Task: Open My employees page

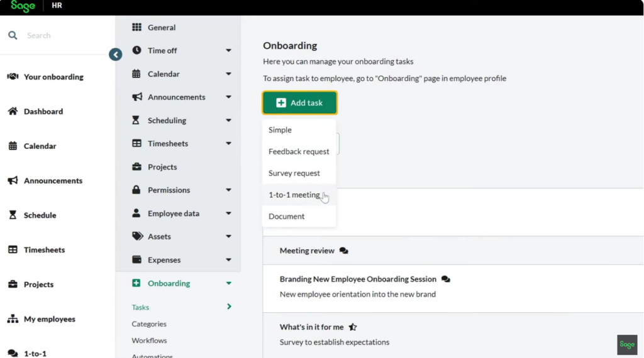Action: click(x=49, y=318)
